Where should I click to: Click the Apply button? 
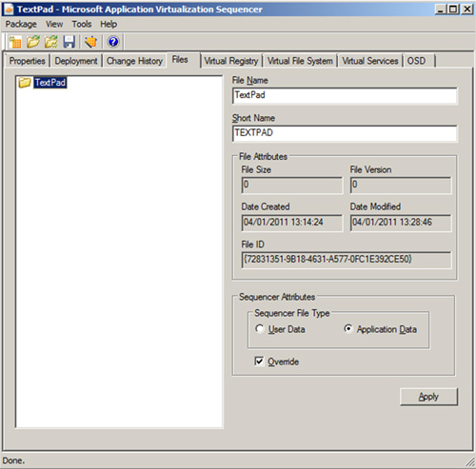coord(428,397)
